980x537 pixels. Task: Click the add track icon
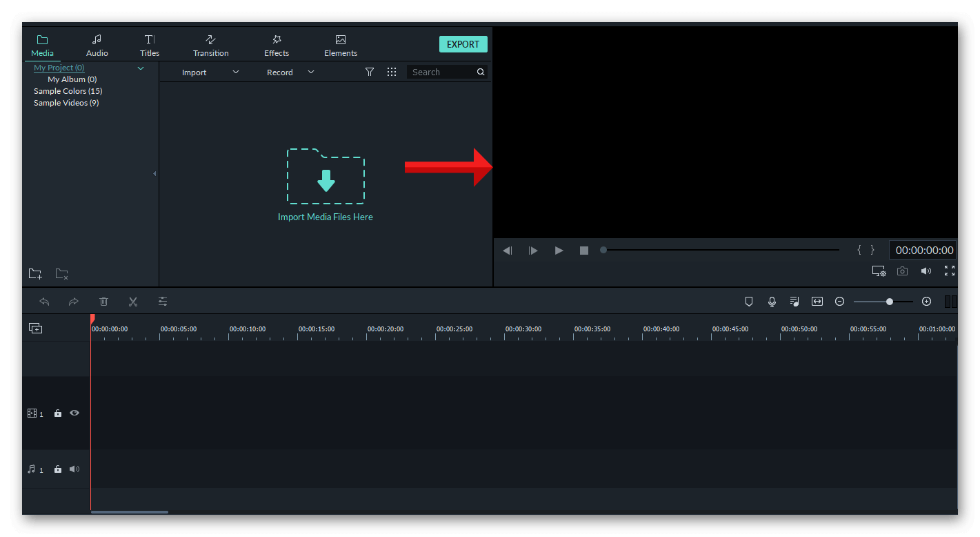[35, 329]
